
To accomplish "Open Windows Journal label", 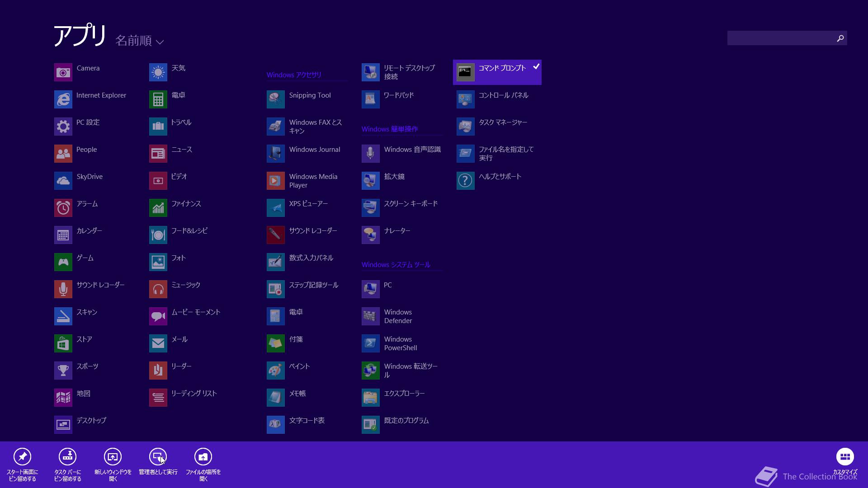I will click(x=315, y=150).
